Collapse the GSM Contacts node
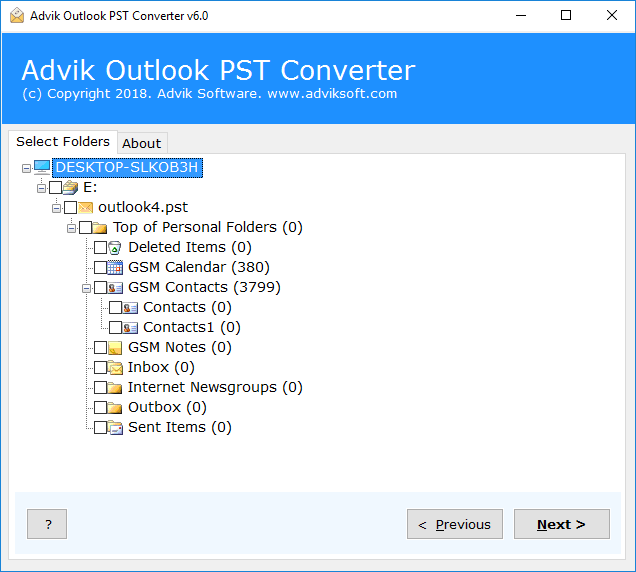 pyautogui.click(x=86, y=288)
